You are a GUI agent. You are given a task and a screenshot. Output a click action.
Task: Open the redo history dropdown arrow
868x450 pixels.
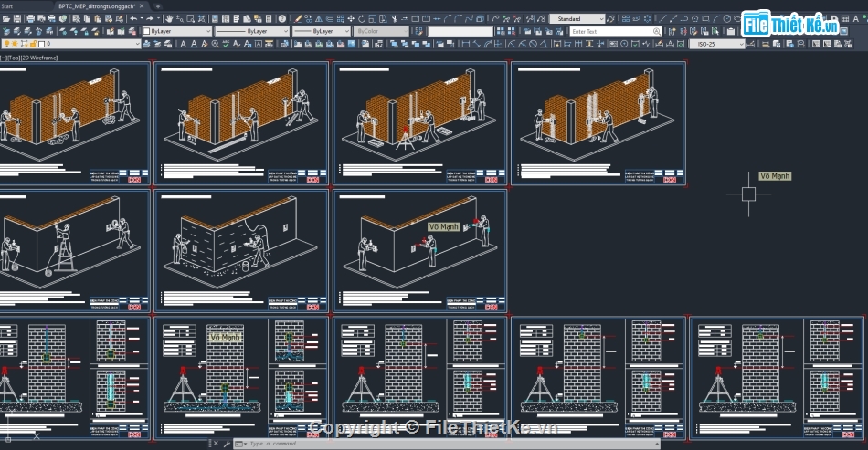[158, 19]
